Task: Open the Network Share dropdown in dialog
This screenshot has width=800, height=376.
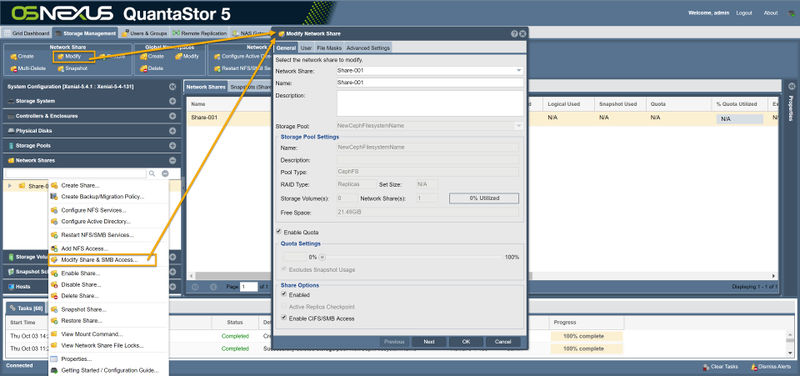Action: [x=519, y=70]
